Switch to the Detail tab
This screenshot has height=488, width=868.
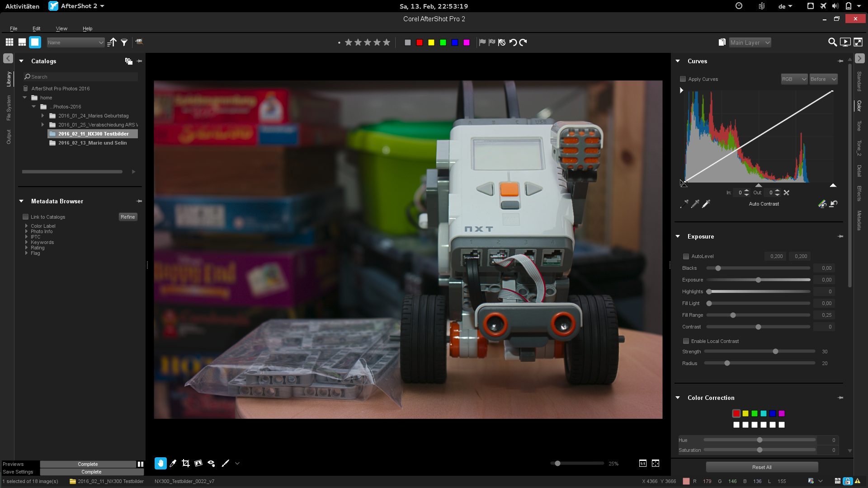coord(859,171)
